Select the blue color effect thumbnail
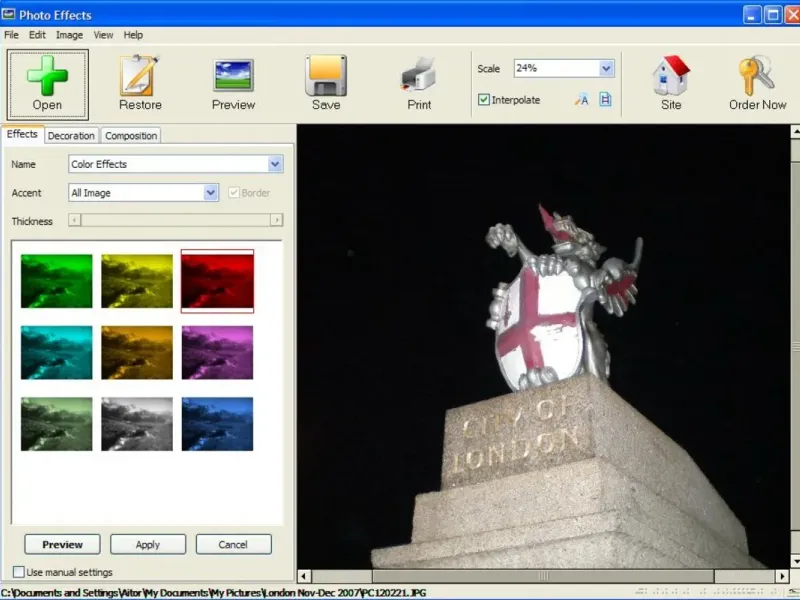This screenshot has width=800, height=600. coord(217,424)
